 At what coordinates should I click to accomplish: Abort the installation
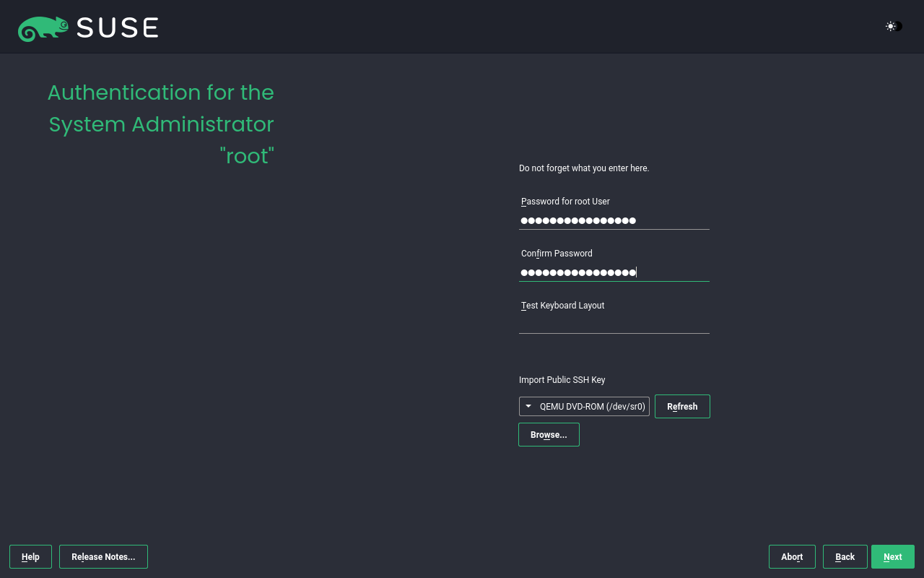click(792, 557)
